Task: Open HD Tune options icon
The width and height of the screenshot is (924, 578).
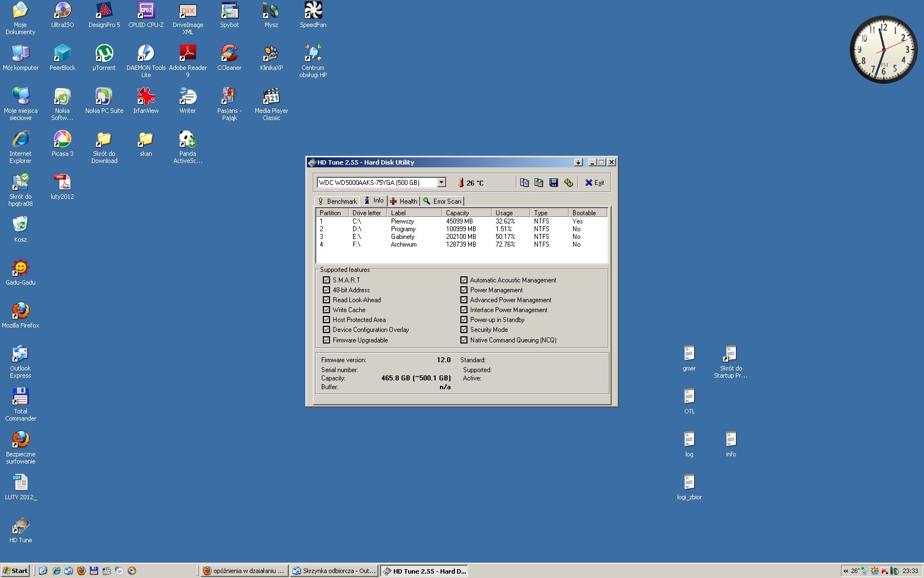Action: pyautogui.click(x=568, y=183)
